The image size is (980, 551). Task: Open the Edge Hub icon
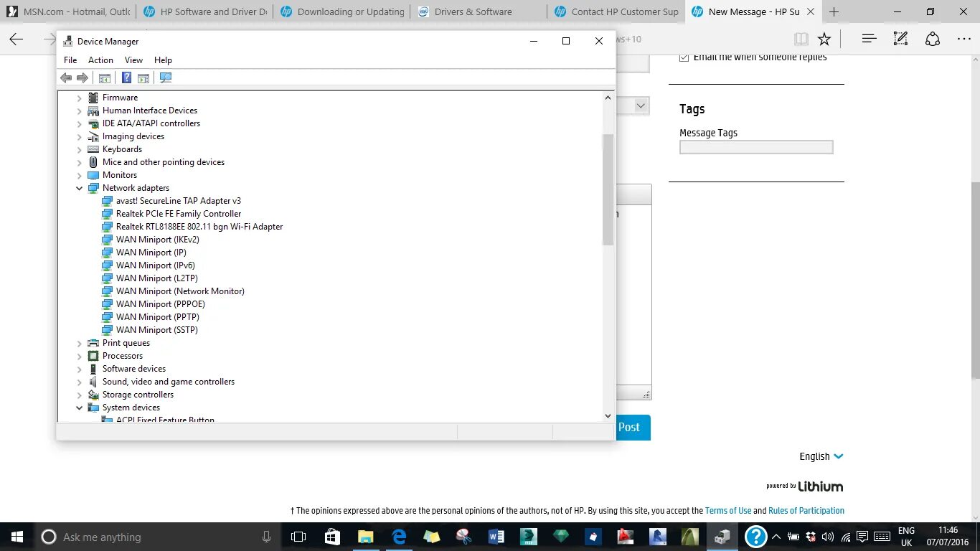(869, 39)
